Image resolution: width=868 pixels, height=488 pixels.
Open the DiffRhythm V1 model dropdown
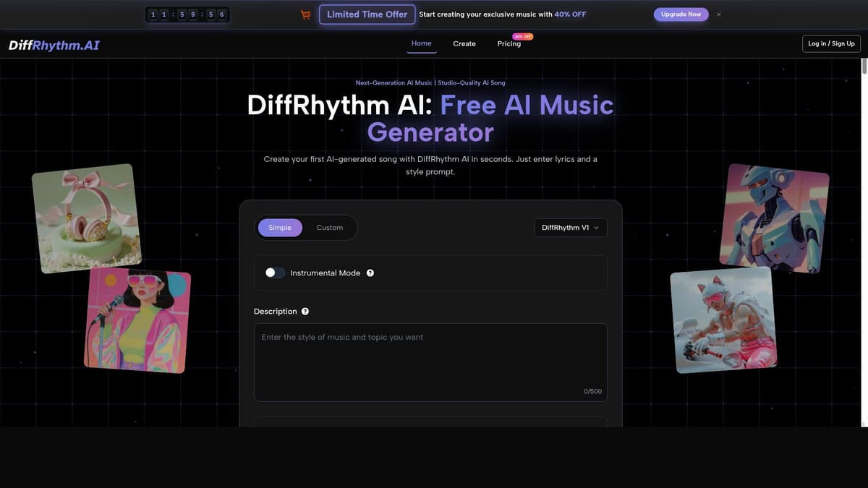click(x=571, y=228)
